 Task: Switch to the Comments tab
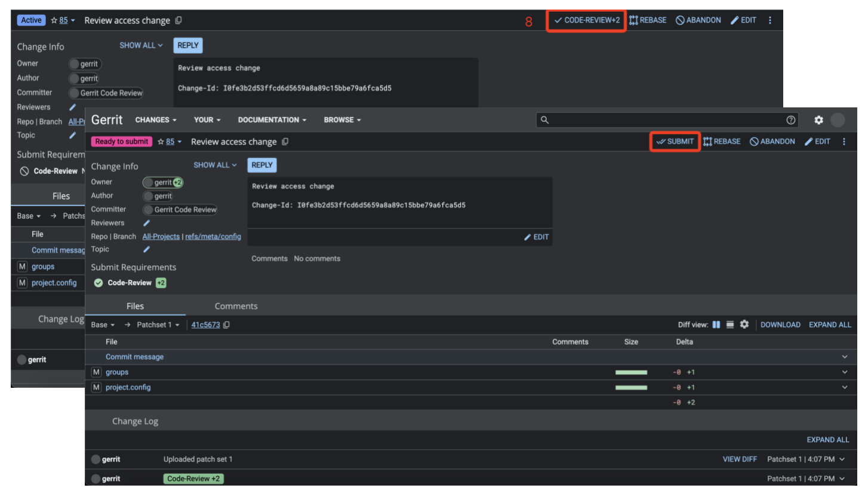(236, 306)
